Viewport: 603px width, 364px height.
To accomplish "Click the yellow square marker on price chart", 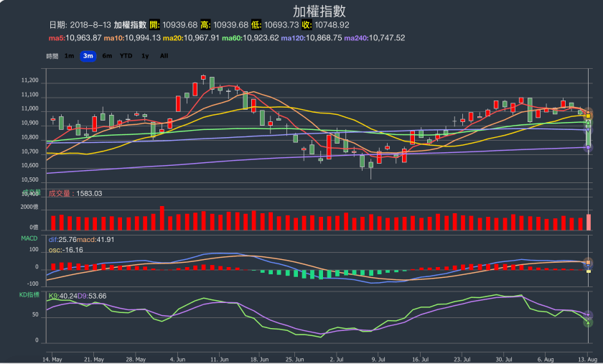I will [x=589, y=116].
